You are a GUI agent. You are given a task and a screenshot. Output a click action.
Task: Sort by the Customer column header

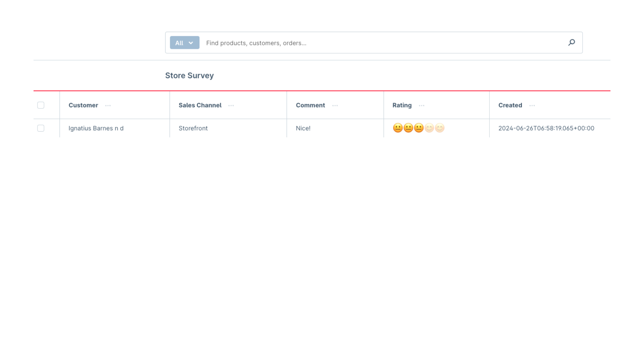[83, 105]
